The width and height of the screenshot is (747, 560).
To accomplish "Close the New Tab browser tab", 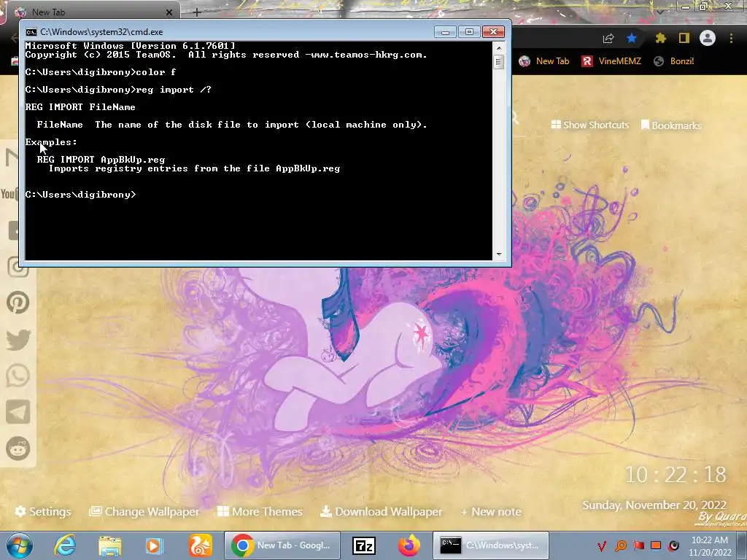I will point(169,12).
